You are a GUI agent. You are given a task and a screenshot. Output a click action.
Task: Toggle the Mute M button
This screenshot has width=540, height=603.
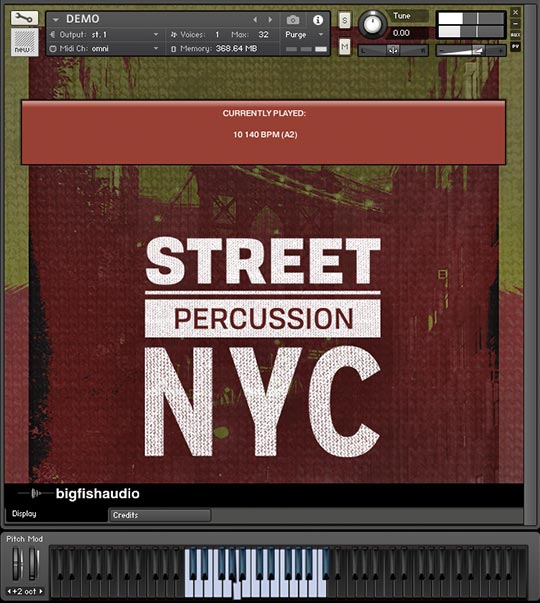tap(345, 47)
